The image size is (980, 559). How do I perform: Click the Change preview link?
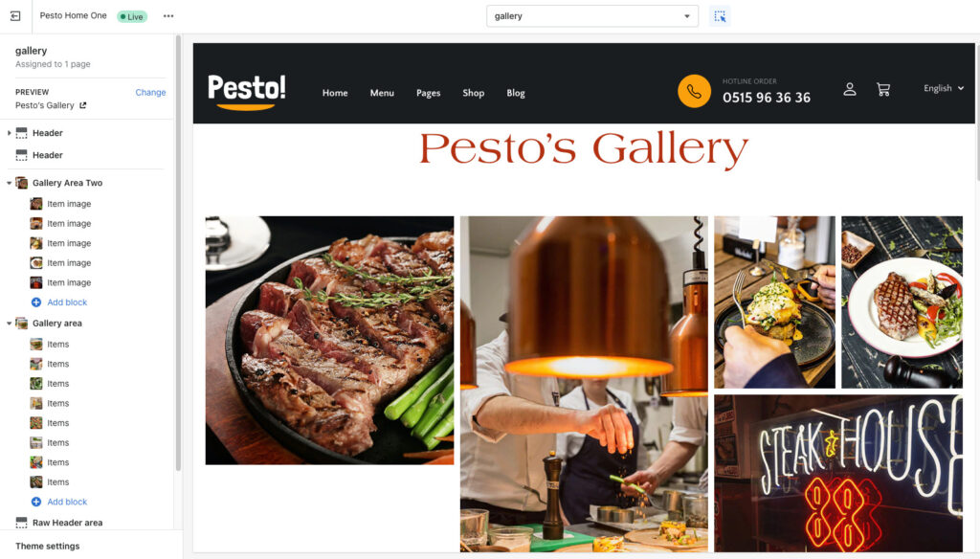pyautogui.click(x=150, y=92)
